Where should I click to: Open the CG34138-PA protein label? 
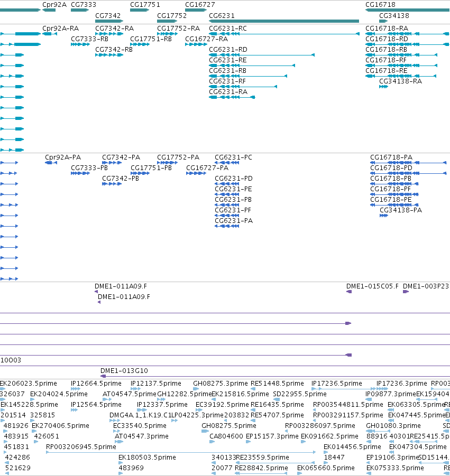coord(401,210)
